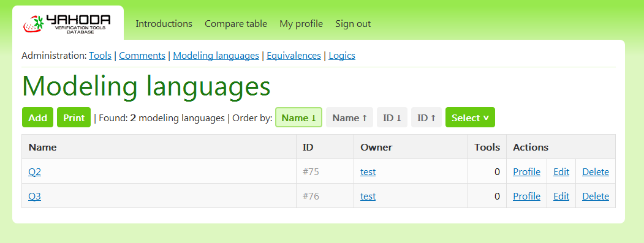
Task: Print the modeling languages list
Action: (x=74, y=118)
